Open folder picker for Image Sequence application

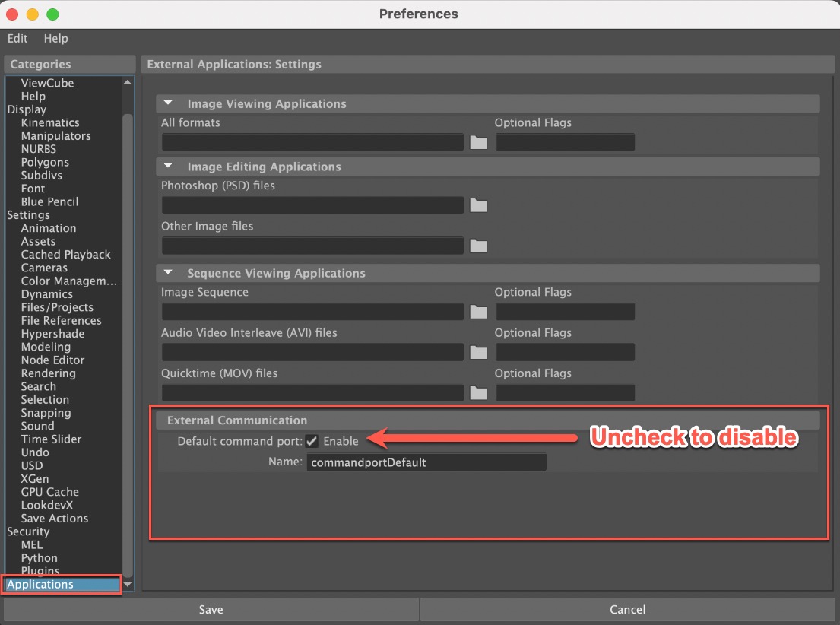478,311
